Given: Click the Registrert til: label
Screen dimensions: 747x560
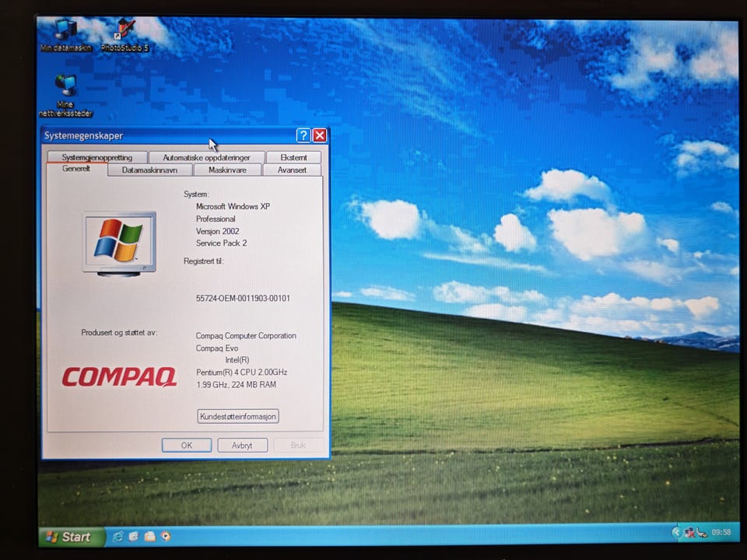Looking at the screenshot, I should (203, 261).
